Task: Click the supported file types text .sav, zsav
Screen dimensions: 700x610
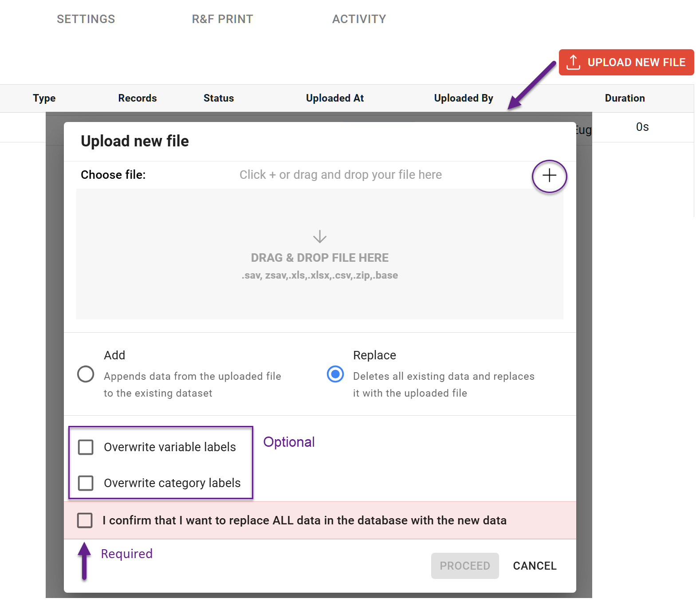Action: pos(320,275)
